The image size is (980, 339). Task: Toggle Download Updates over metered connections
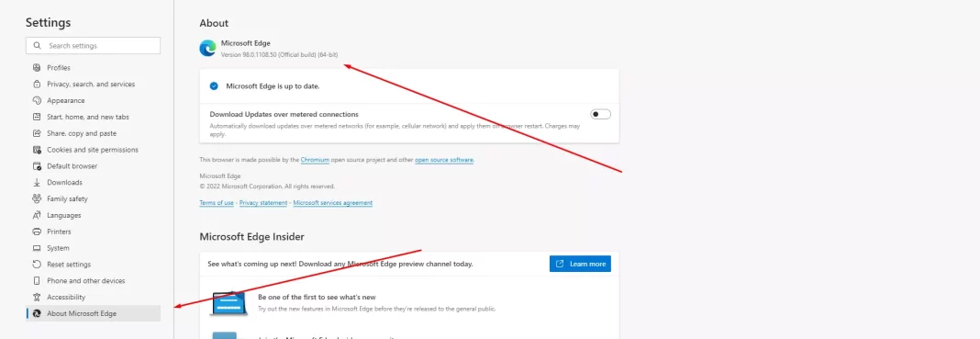(601, 115)
